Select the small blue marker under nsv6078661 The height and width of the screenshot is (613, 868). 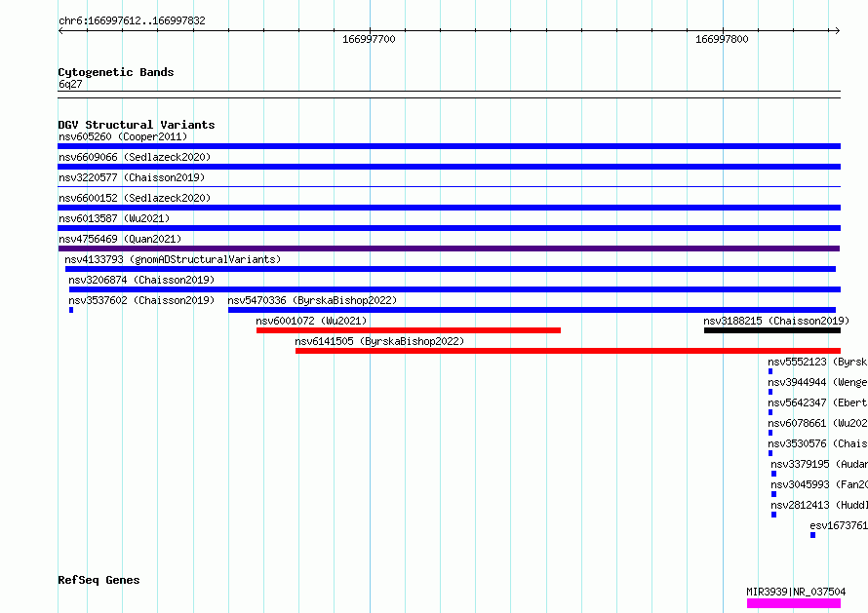[x=770, y=433]
